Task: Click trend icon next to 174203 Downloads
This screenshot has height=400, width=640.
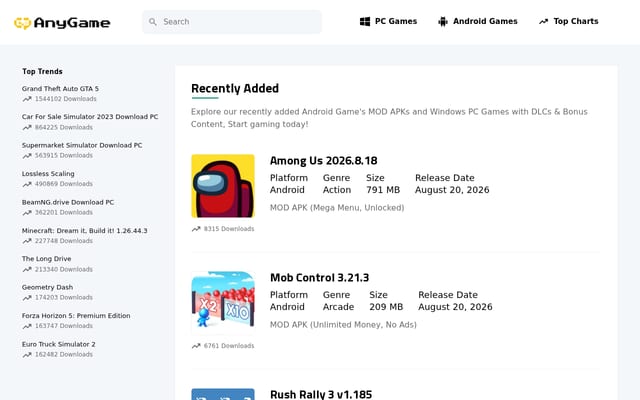Action: pyautogui.click(x=27, y=298)
